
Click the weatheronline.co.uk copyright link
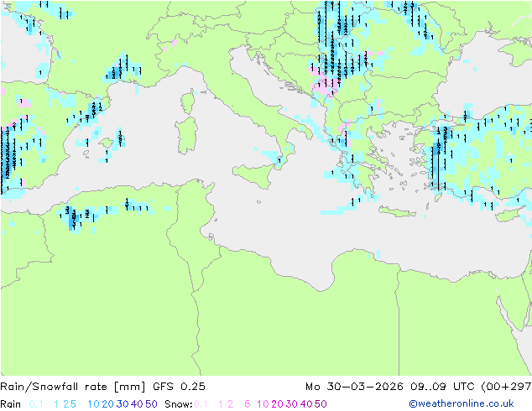(462, 403)
